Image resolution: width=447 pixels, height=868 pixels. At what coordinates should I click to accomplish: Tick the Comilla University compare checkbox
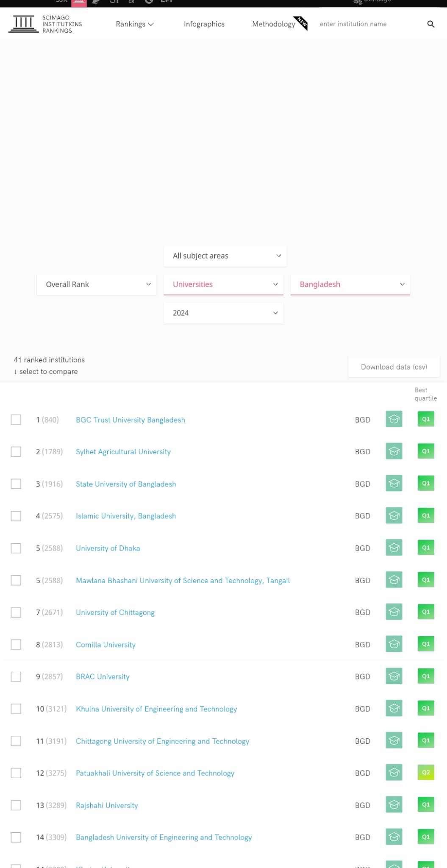click(x=16, y=645)
